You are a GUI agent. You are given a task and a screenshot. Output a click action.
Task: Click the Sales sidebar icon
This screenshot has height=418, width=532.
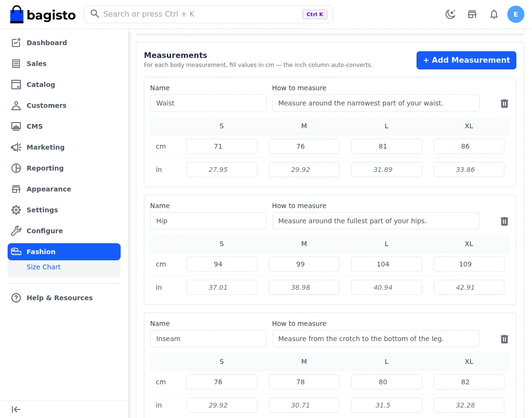(16, 64)
